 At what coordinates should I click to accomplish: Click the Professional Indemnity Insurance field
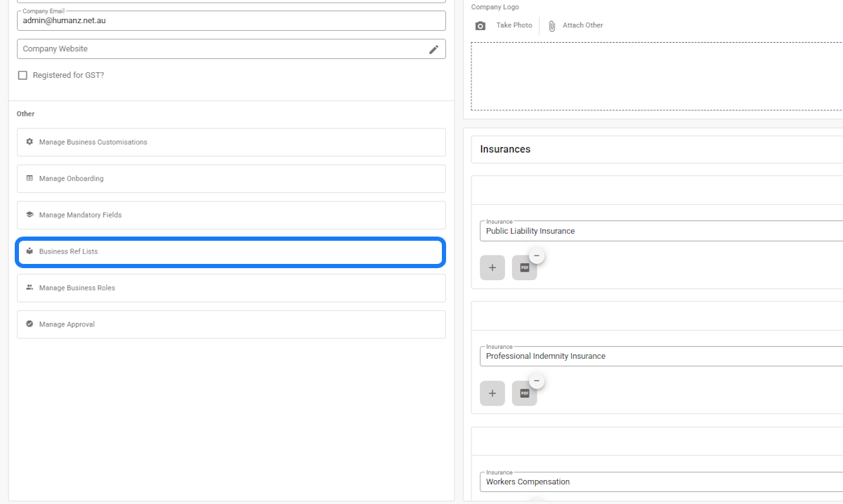tap(661, 356)
